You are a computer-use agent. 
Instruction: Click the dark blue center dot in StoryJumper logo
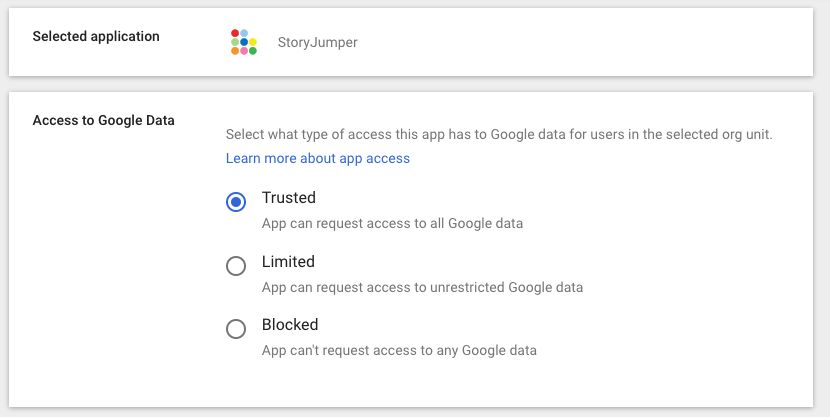click(244, 42)
